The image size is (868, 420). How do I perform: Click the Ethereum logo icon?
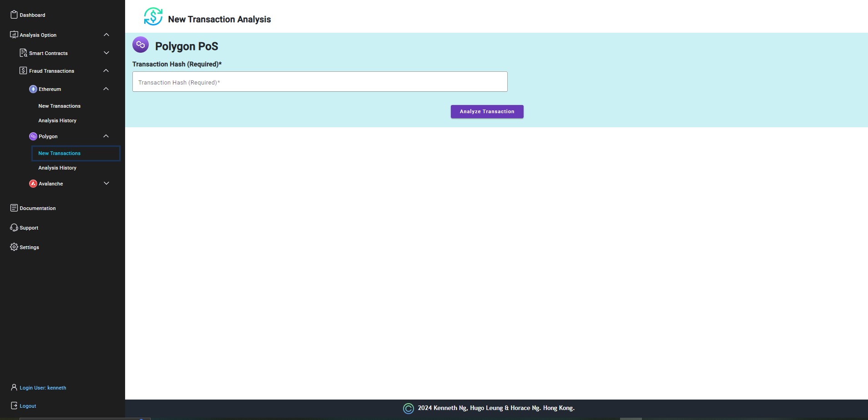point(33,89)
